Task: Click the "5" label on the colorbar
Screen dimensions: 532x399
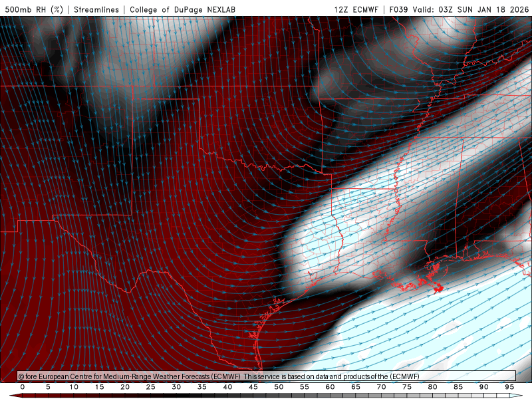Action: (x=48, y=387)
